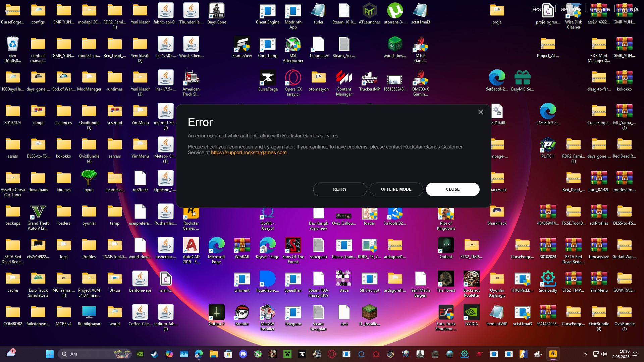Viewport: 644px width, 362px height.
Task: Open the volume control in system tray
Action: pyautogui.click(x=604, y=354)
